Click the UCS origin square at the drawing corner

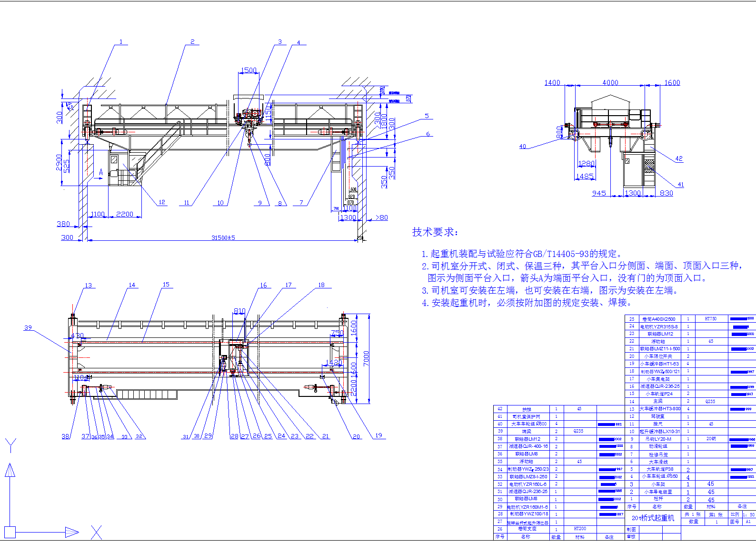pos(10,532)
